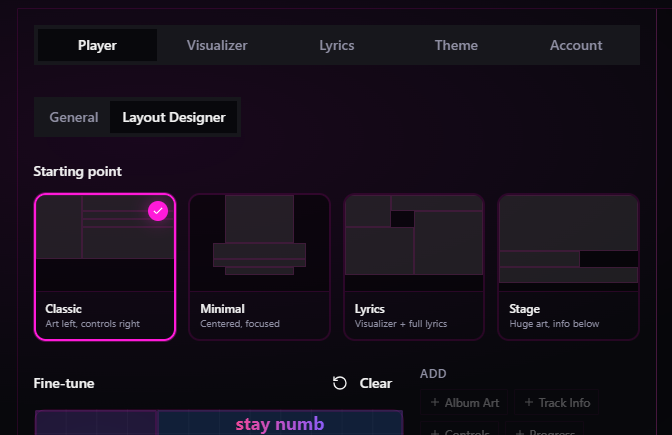This screenshot has height=435, width=672.
Task: Select the Layout Designer sub-tab
Action: point(174,117)
